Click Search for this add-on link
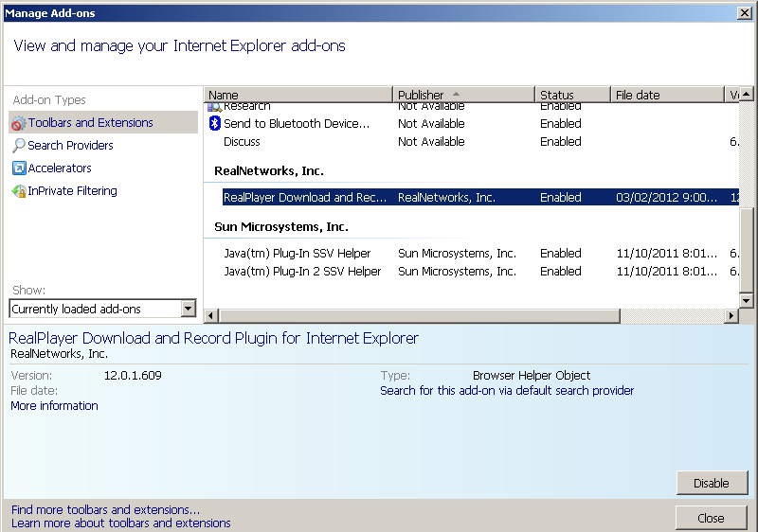Image resolution: width=758 pixels, height=532 pixels. click(x=507, y=391)
